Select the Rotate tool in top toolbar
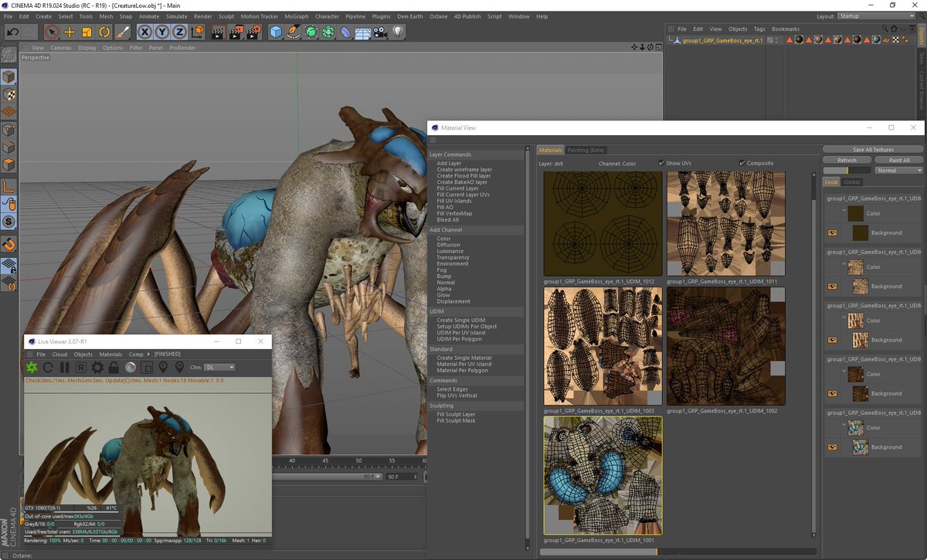927x560 pixels. (105, 32)
